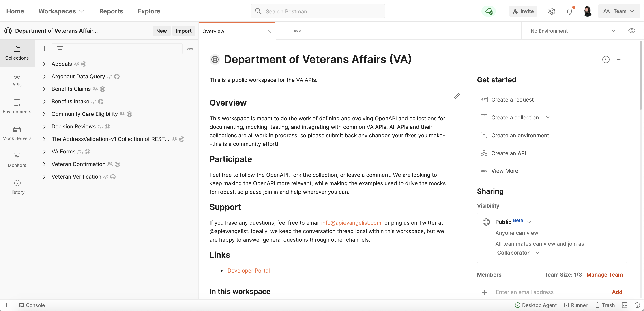Open the Collaborator role dropdown
The image size is (644, 311).
click(x=518, y=253)
